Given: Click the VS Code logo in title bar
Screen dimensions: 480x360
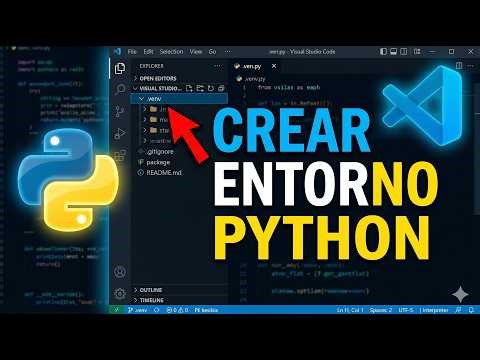Looking at the screenshot, I should (117, 52).
